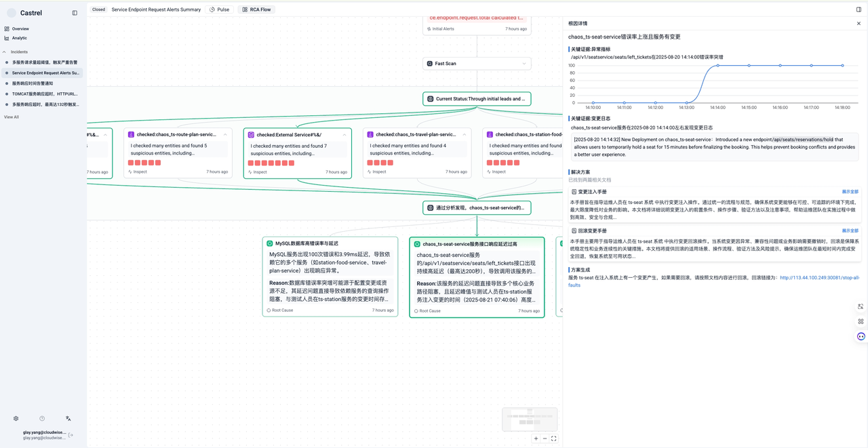Click the chatbot assistant floating icon

pos(861,336)
